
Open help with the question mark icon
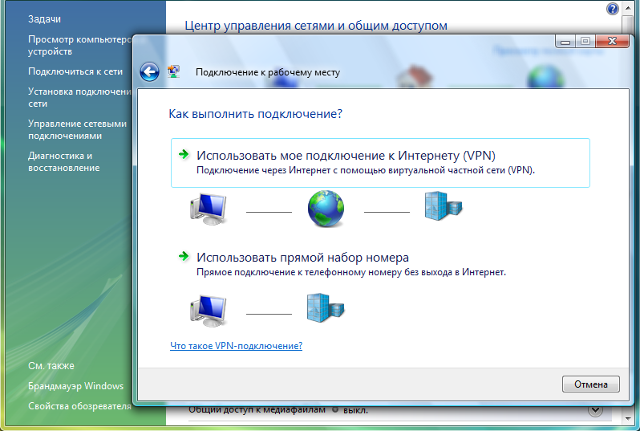click(x=612, y=8)
